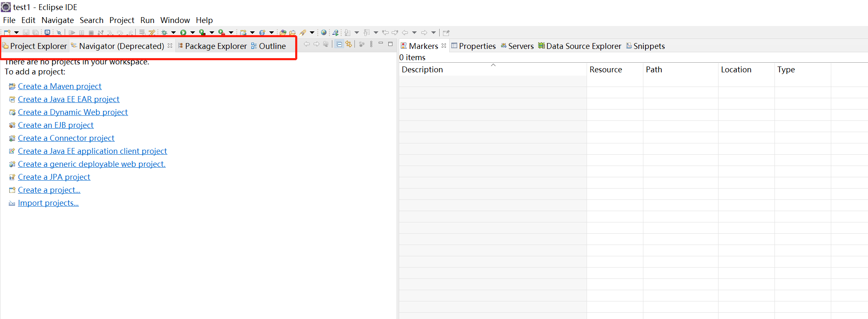Click the Resume debug icon

coord(72,32)
